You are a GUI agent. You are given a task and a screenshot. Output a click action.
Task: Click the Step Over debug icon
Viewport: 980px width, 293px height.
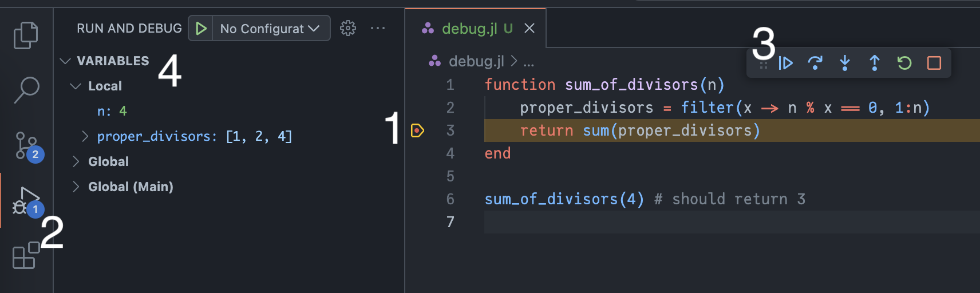pos(815,63)
